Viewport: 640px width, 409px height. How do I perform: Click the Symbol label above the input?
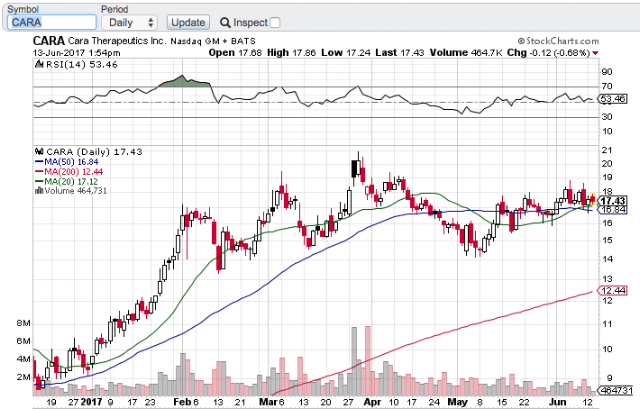tap(23, 9)
